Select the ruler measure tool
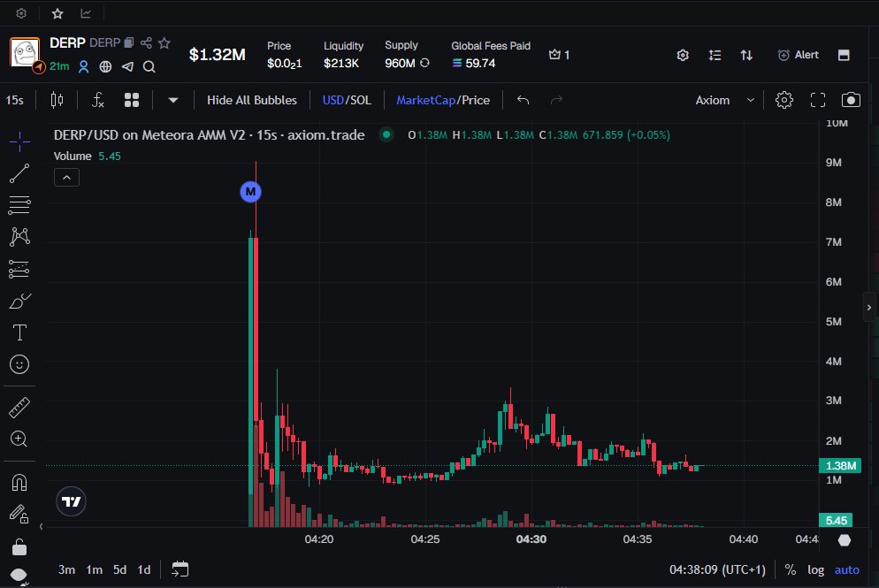 (x=19, y=408)
